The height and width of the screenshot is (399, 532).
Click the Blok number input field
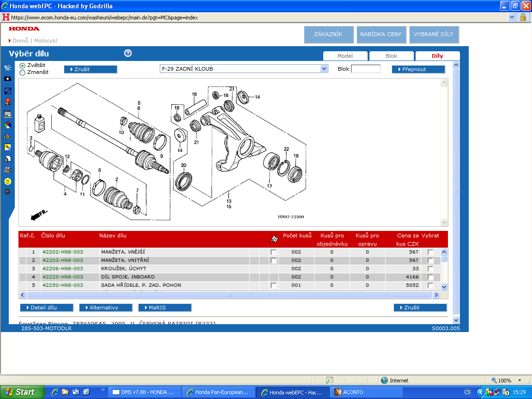[366, 69]
